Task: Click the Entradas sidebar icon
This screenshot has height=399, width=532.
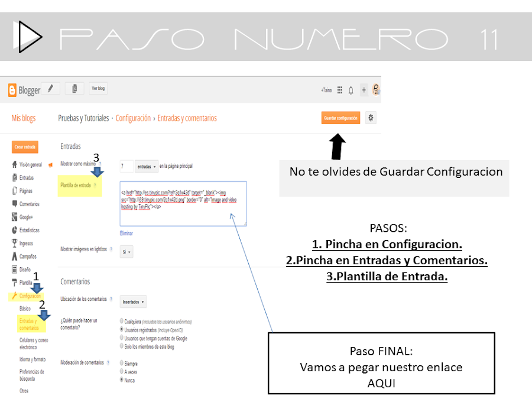Action: (14, 177)
